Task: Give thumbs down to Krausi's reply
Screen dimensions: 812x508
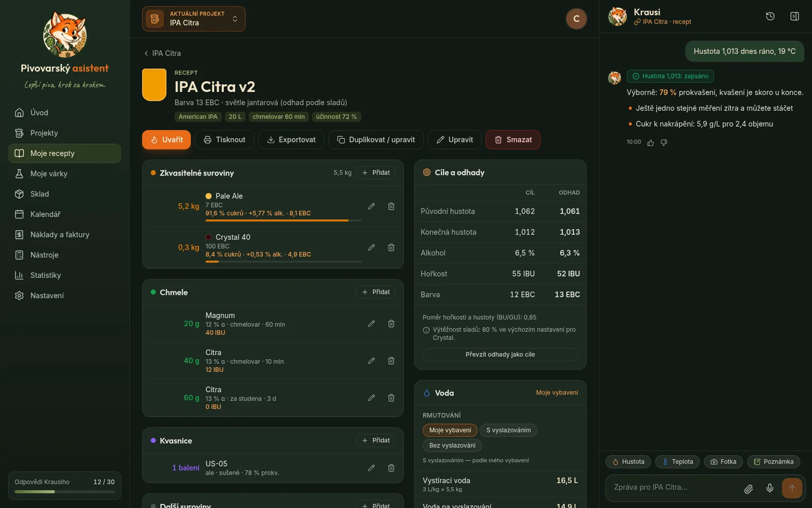Action: (664, 143)
